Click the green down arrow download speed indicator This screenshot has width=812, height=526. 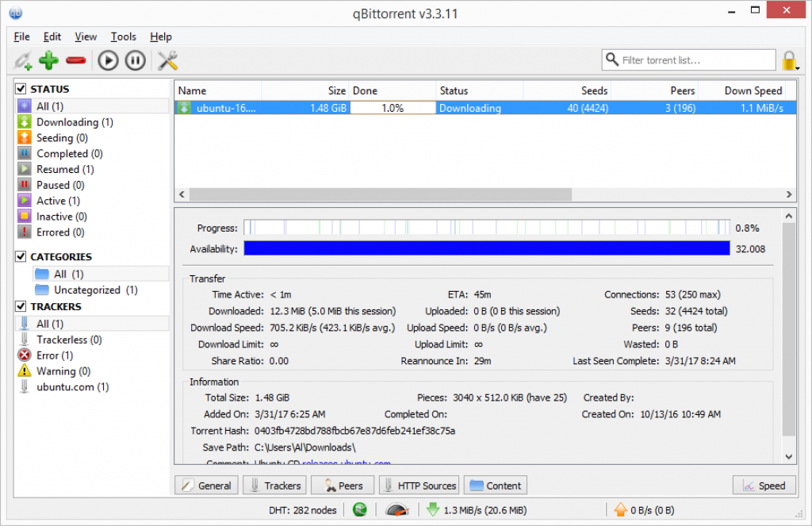(432, 510)
